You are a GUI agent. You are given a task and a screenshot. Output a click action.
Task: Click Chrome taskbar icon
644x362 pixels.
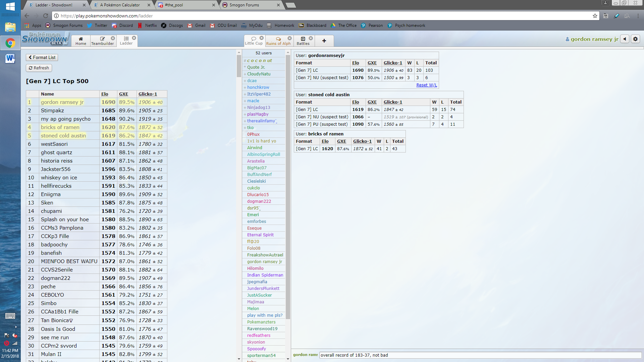pyautogui.click(x=10, y=43)
